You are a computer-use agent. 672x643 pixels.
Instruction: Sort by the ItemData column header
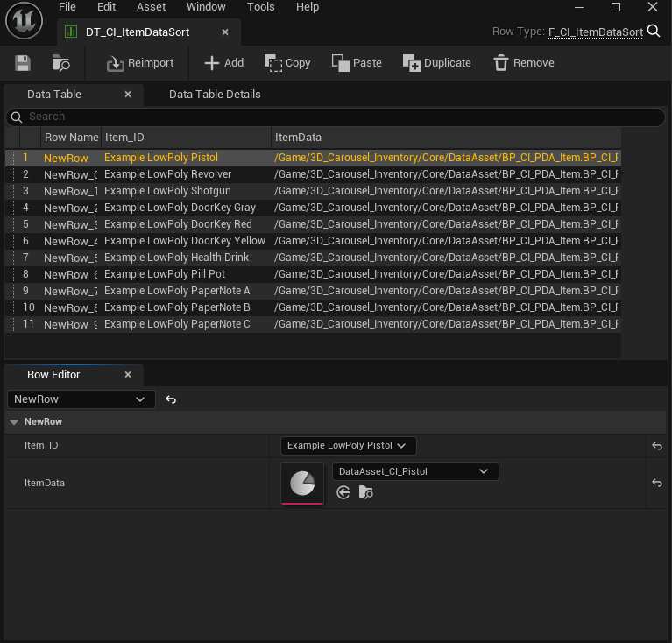click(x=446, y=138)
